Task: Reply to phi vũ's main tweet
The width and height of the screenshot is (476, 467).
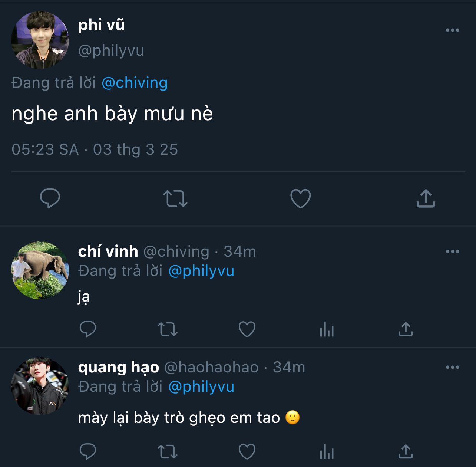Action: pyautogui.click(x=50, y=198)
